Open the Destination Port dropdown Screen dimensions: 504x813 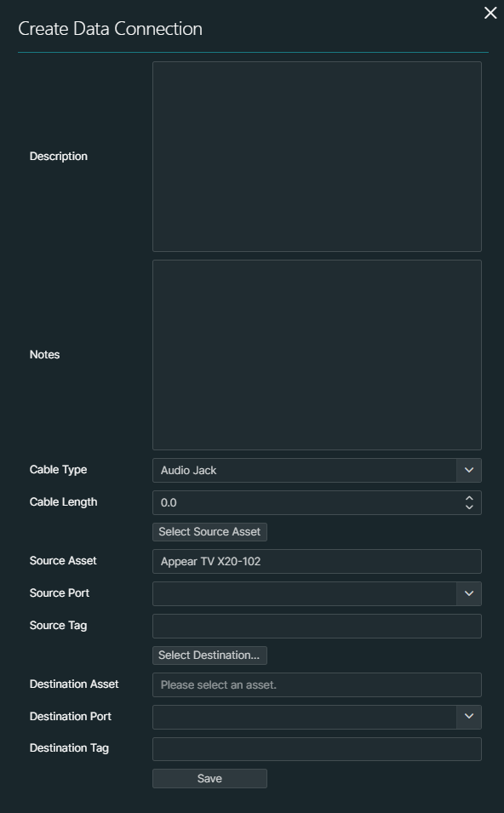315,716
